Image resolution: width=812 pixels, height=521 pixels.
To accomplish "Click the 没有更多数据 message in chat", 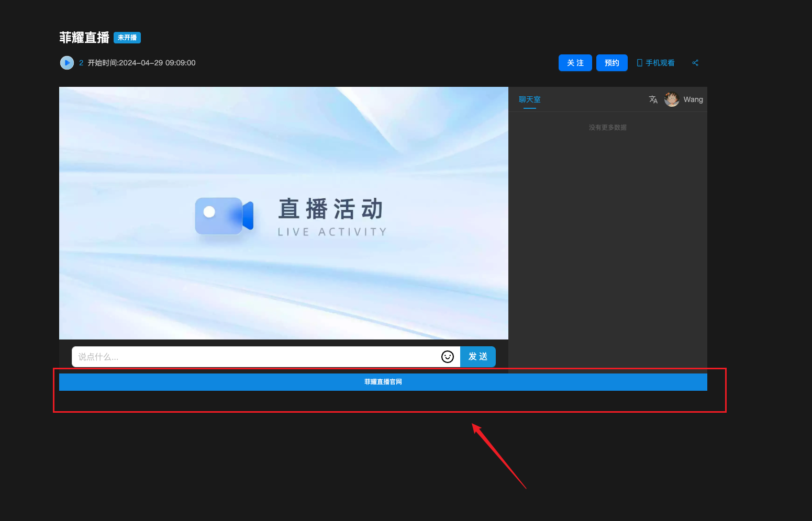I will pos(607,128).
